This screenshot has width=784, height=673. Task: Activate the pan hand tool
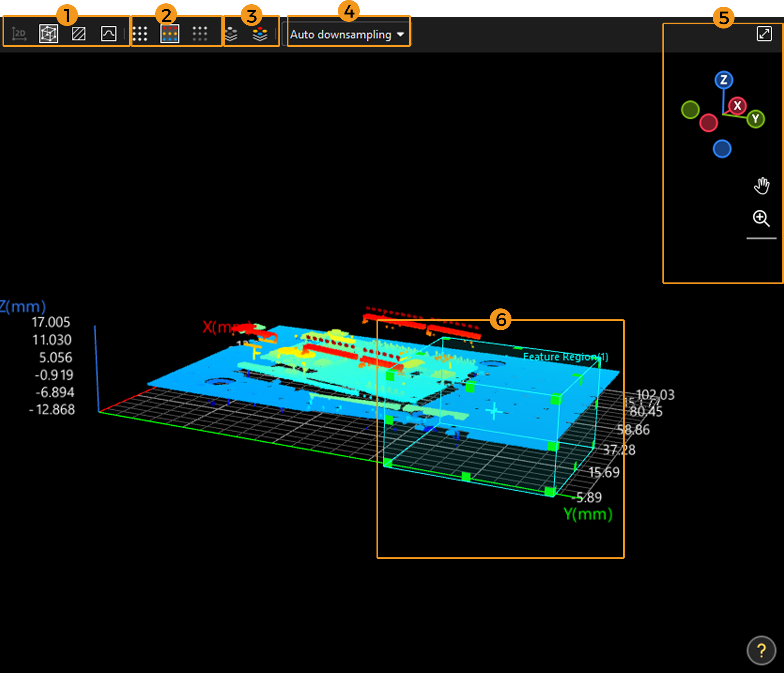pos(761,186)
